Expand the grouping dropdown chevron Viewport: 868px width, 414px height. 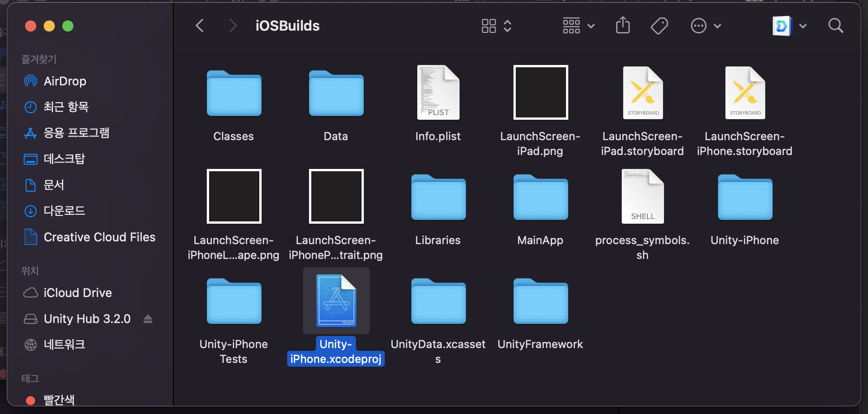click(591, 26)
